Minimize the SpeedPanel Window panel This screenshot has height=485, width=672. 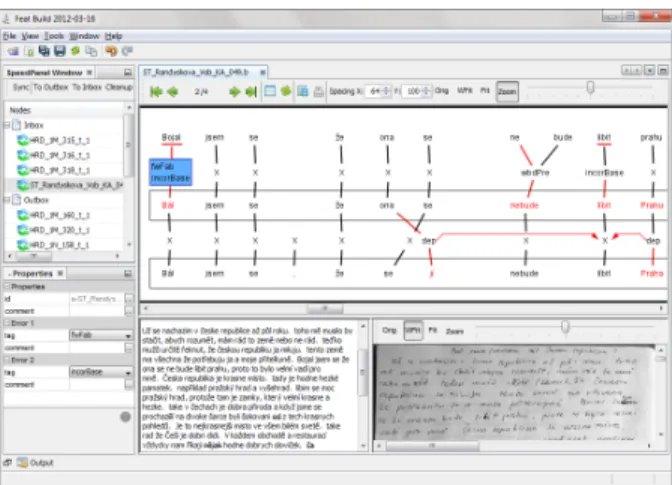(x=128, y=72)
